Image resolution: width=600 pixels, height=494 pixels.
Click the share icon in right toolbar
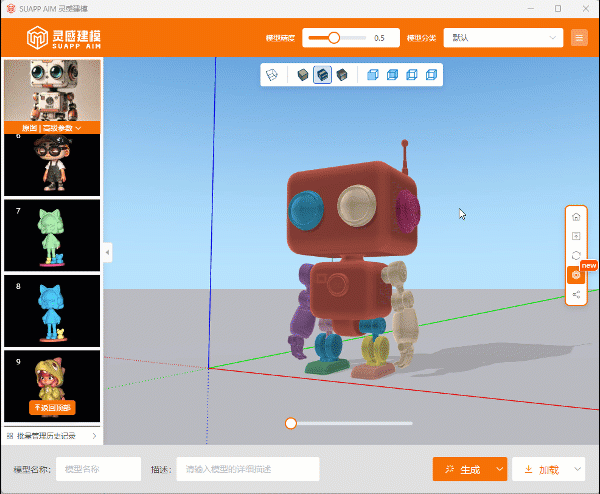click(x=576, y=295)
